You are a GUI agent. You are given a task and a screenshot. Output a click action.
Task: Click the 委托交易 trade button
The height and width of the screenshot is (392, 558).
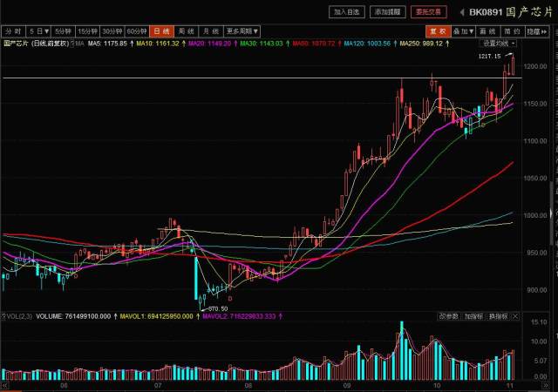tap(427, 12)
